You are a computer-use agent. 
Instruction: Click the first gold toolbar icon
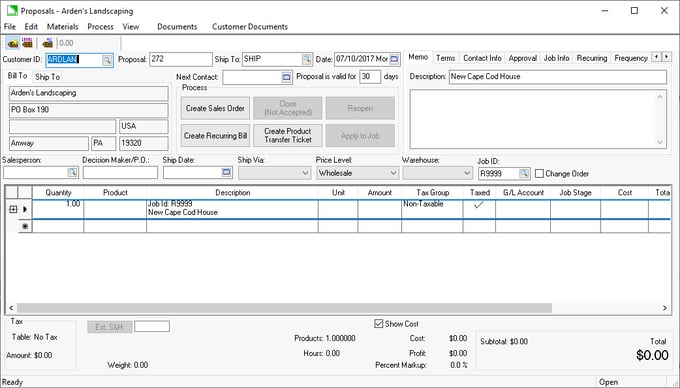[13, 43]
